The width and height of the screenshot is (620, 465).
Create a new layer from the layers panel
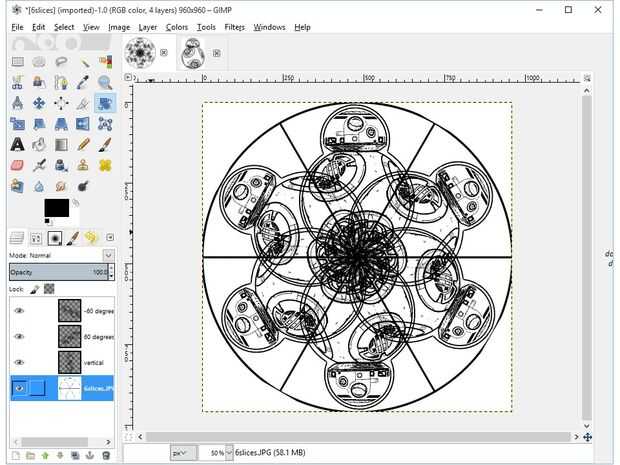click(x=16, y=456)
